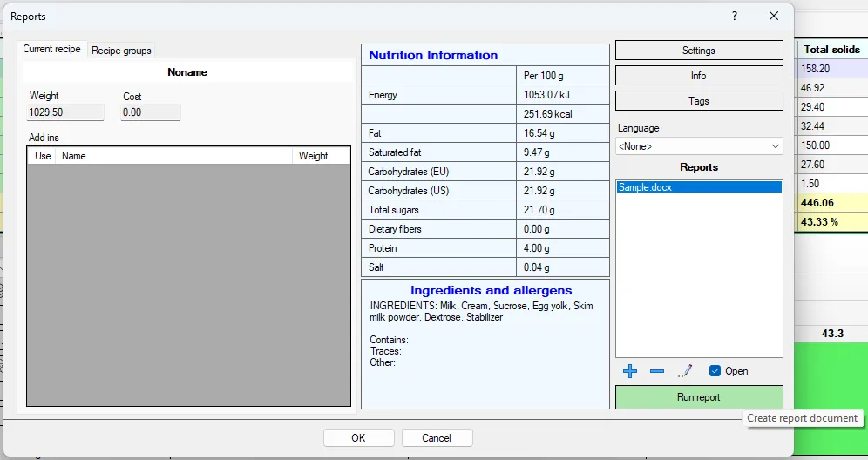The width and height of the screenshot is (868, 460).
Task: Click the 251.69 kcal value
Action: click(x=562, y=114)
